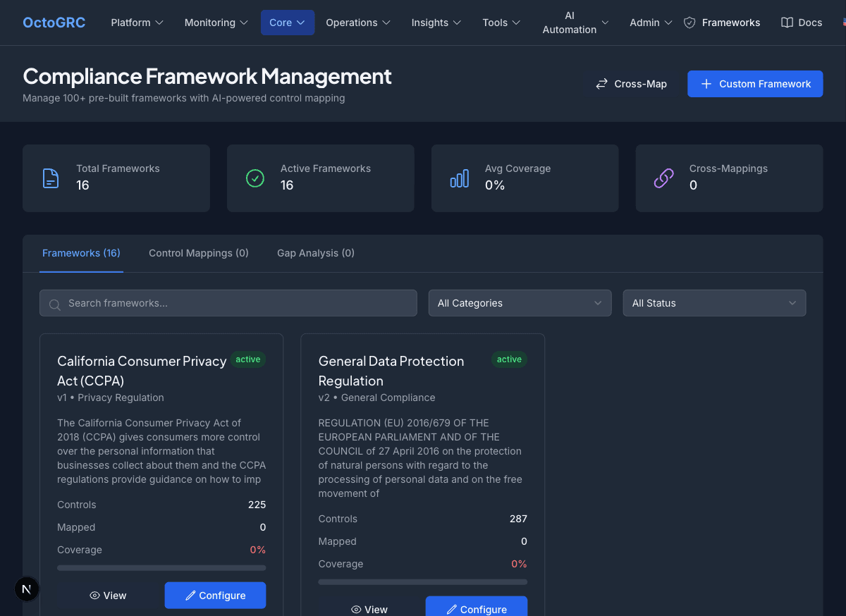Open the All Categories dropdown

520,303
